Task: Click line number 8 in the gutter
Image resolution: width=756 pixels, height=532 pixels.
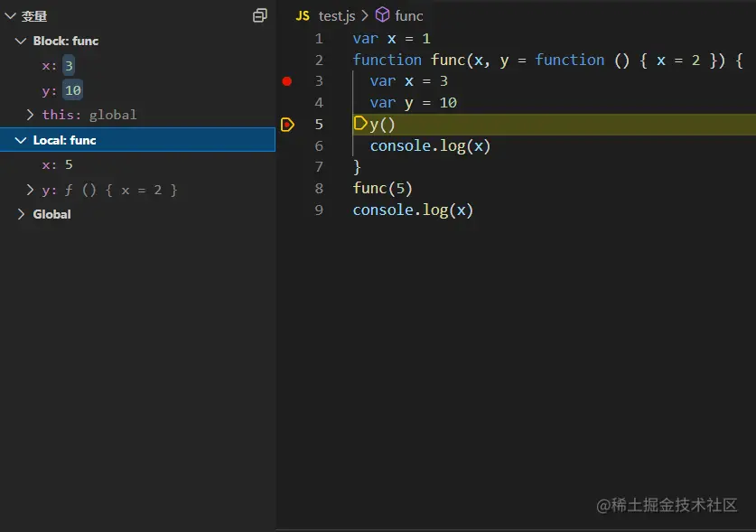Action: pyautogui.click(x=318, y=189)
